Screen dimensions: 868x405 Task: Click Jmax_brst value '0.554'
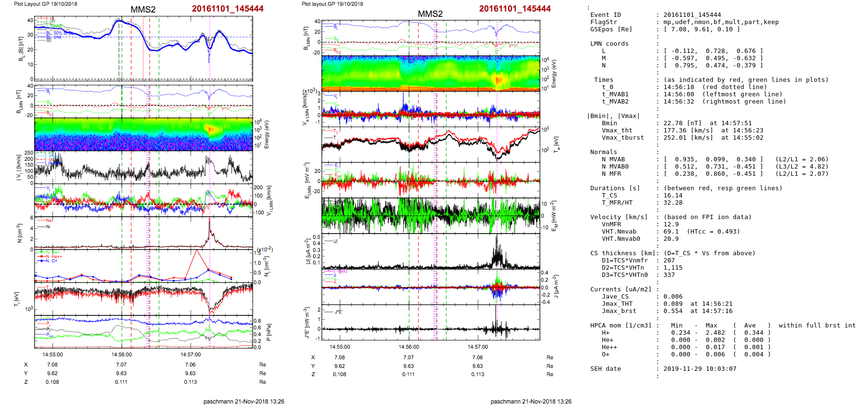pos(673,311)
